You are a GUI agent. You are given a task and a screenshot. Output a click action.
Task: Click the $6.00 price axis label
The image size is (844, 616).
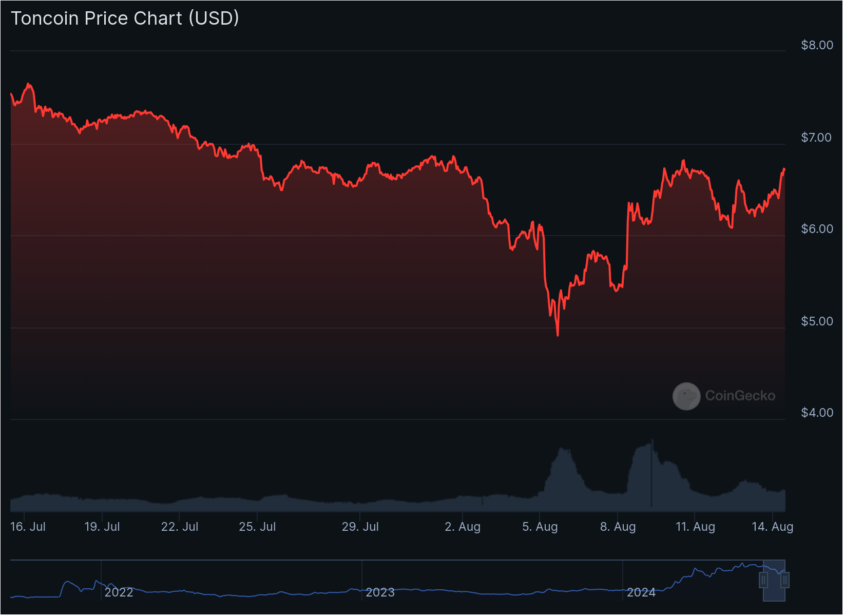817,229
